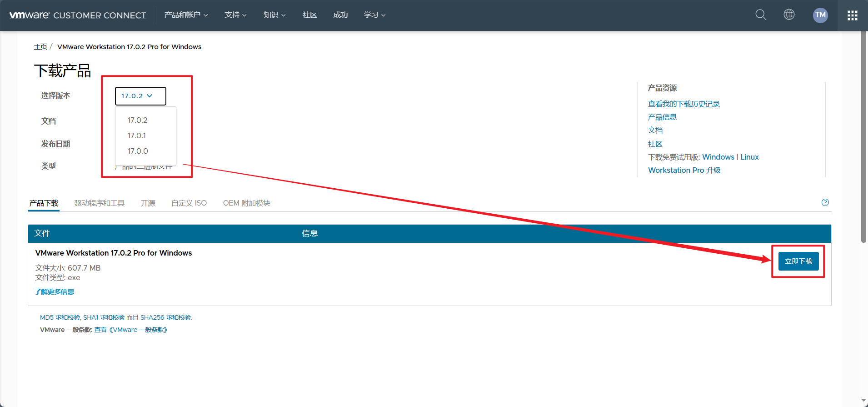Open 查看我的下载历史记录 link
The height and width of the screenshot is (407, 868).
pos(683,104)
